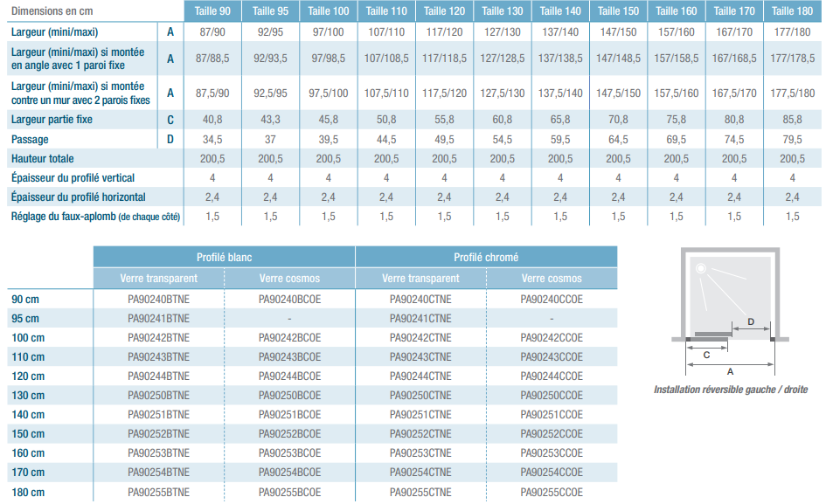This screenshot has height=504, width=826.
Task: Select the Taille 140 column header
Action: tap(560, 11)
